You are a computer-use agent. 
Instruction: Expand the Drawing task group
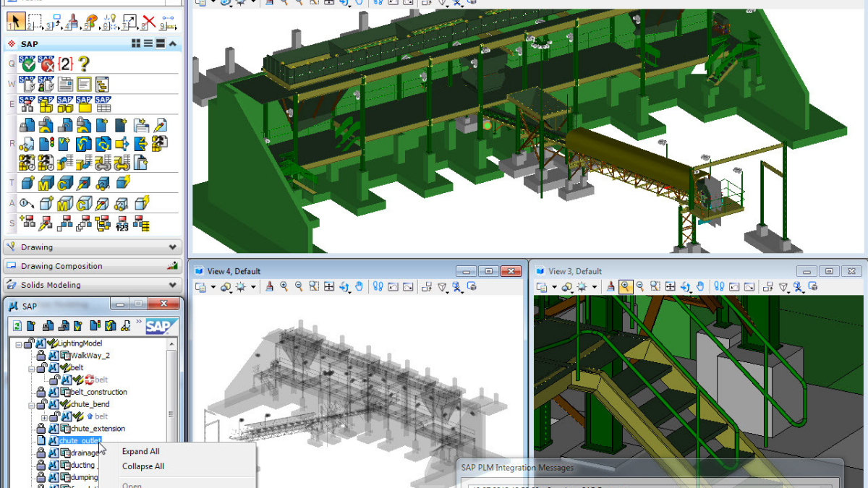(x=172, y=247)
